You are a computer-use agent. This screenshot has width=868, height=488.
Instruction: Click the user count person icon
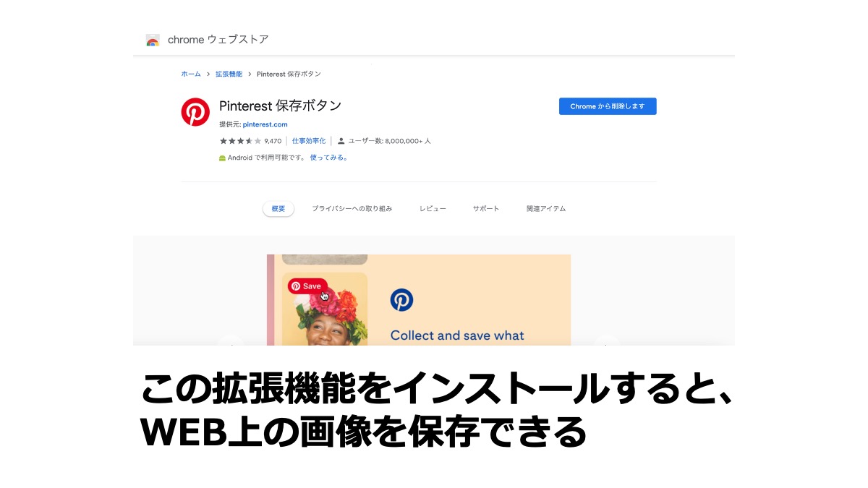tap(341, 141)
